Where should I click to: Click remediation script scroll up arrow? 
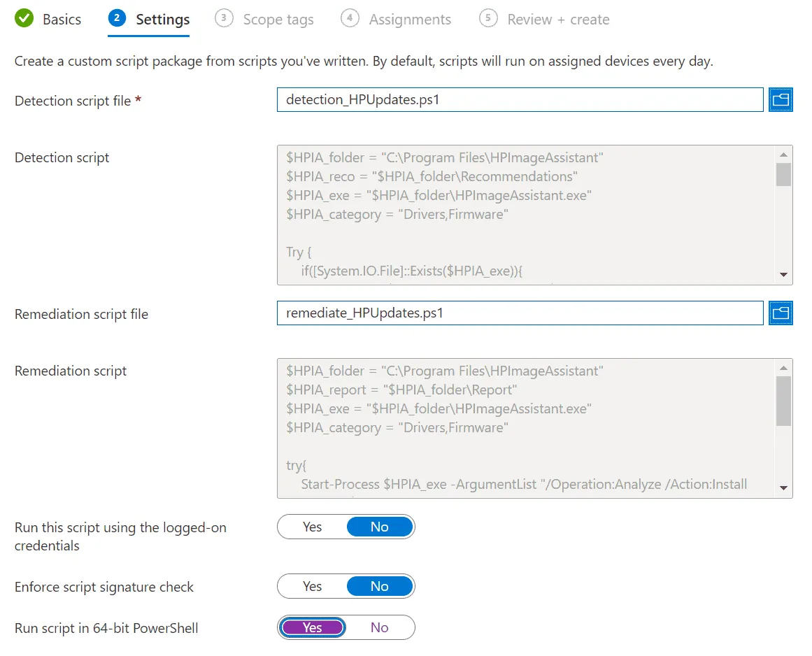click(783, 368)
